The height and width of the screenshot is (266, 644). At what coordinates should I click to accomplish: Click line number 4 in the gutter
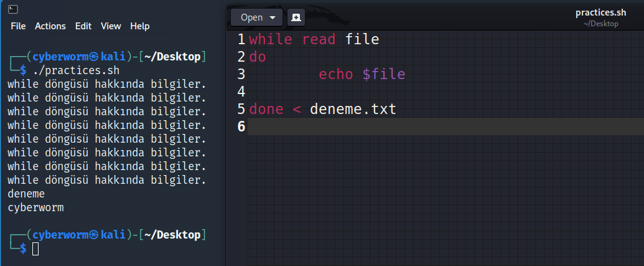[x=241, y=92]
